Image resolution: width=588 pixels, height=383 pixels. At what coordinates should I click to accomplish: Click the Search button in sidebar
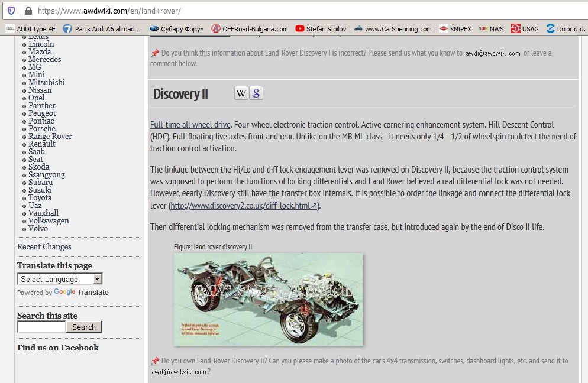point(84,327)
